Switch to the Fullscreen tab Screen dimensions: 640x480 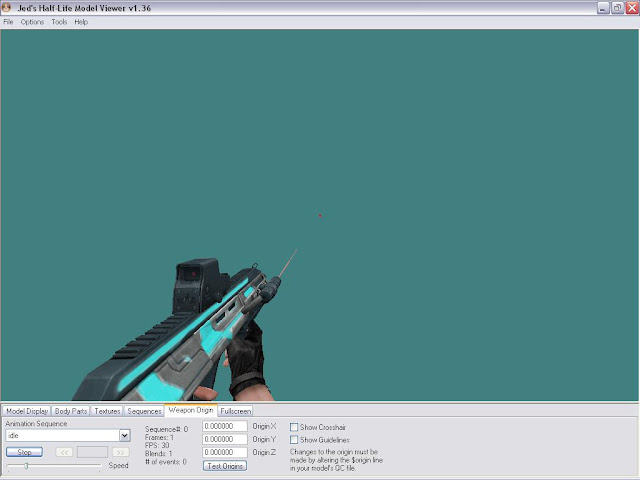pos(236,411)
